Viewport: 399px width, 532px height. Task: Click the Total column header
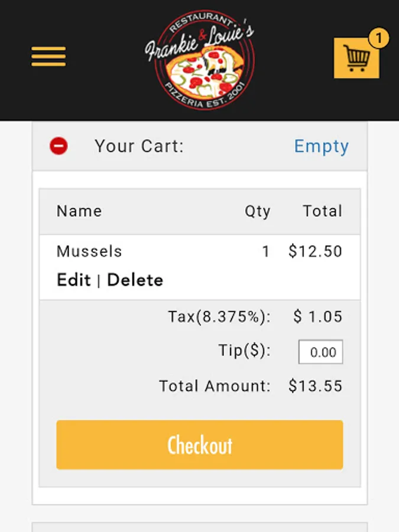click(323, 211)
